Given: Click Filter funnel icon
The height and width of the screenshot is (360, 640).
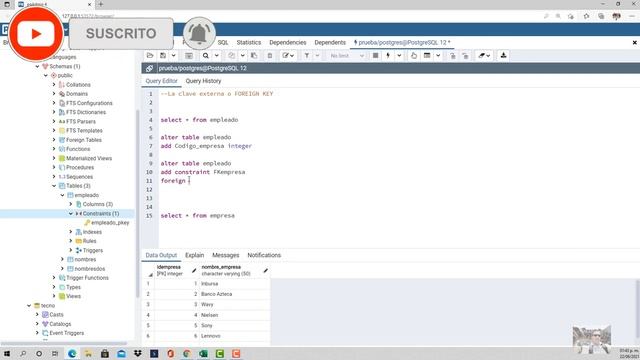Looking at the screenshot, I should point(307,56).
